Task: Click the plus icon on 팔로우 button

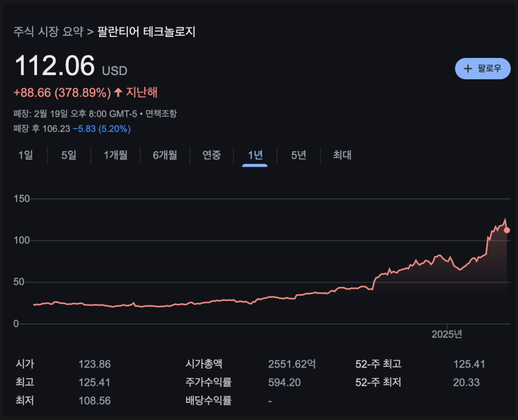Action: click(x=468, y=69)
